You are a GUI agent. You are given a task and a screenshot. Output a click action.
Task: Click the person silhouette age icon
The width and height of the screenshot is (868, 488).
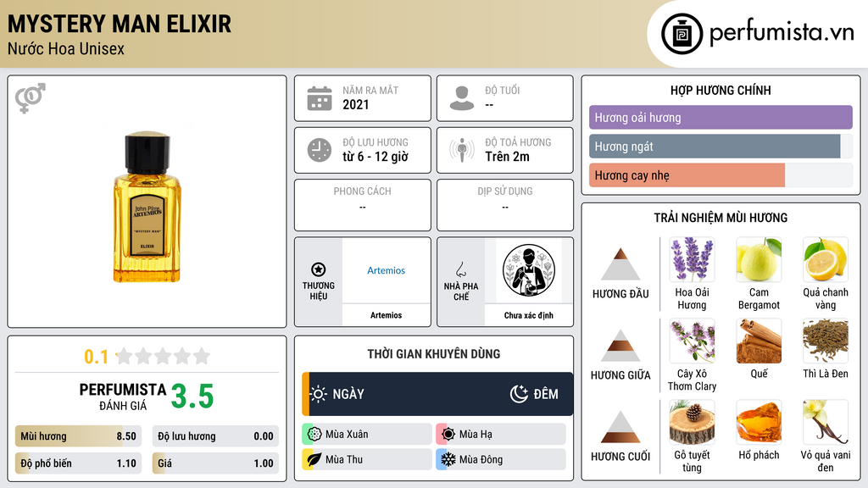462,98
